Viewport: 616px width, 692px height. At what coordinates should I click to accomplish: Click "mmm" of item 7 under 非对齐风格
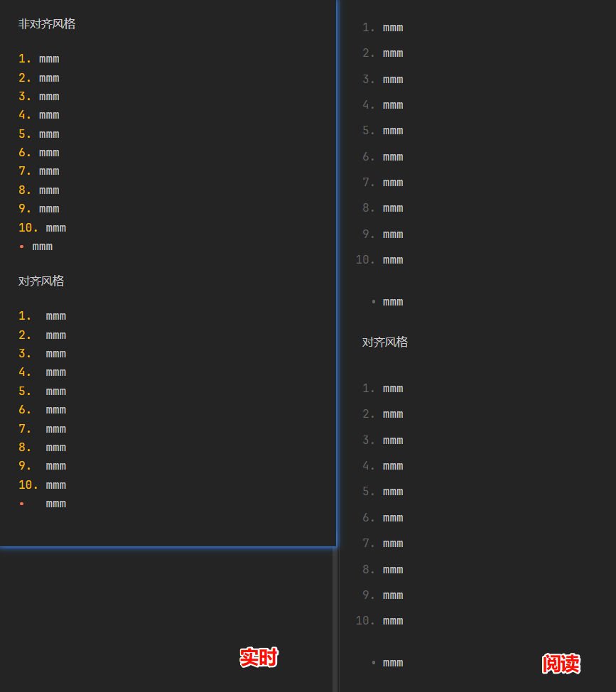49,171
